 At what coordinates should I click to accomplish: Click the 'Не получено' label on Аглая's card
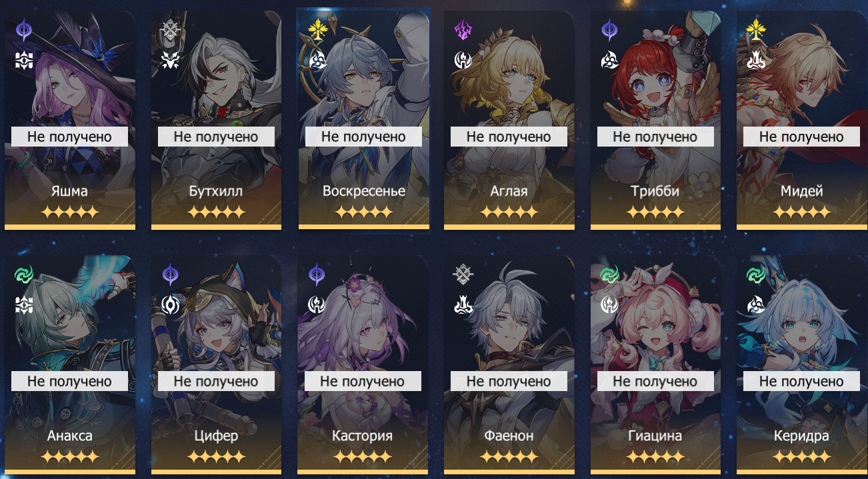coord(509,137)
